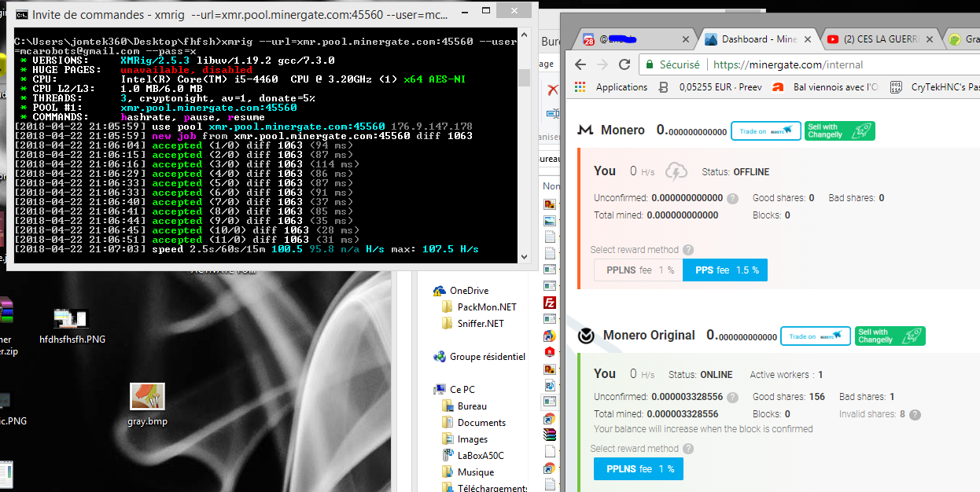This screenshot has width=980, height=492.
Task: Click the question mark beside Invalid shares
Action: (913, 414)
